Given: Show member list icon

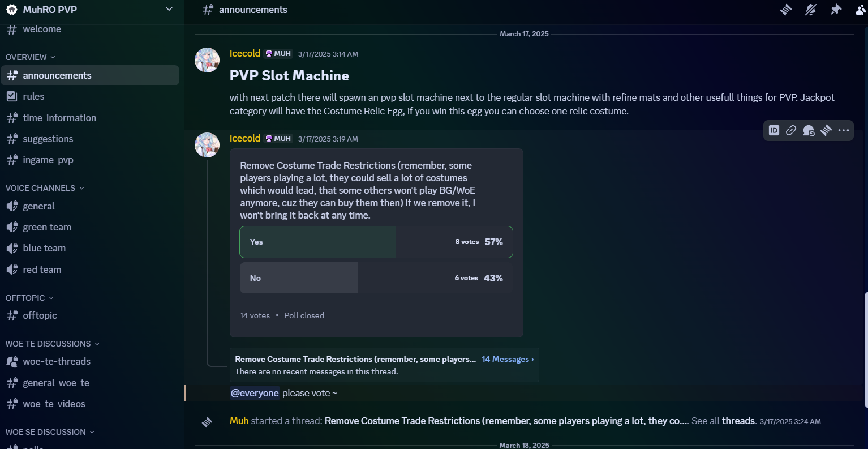Looking at the screenshot, I should [x=861, y=10].
